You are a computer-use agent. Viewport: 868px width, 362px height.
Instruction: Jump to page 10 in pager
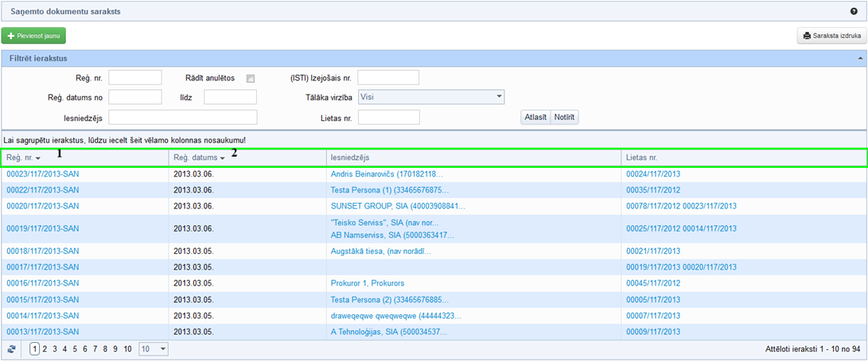(x=127, y=349)
